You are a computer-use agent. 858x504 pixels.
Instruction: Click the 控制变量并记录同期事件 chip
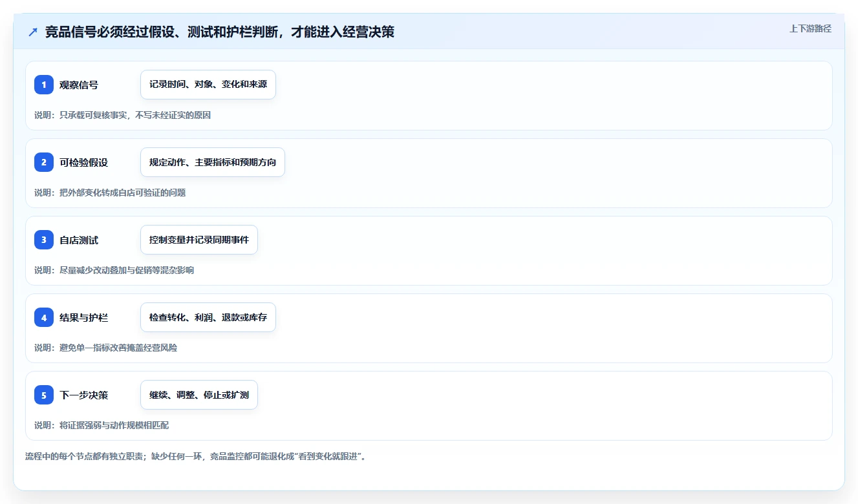[199, 240]
